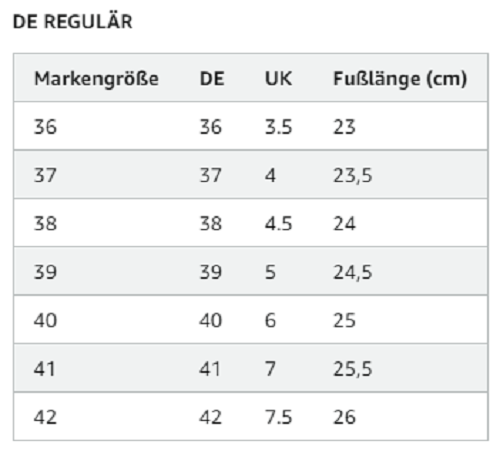Viewport: 500px width, 458px height.
Task: Click the UK column header
Action: click(x=278, y=79)
